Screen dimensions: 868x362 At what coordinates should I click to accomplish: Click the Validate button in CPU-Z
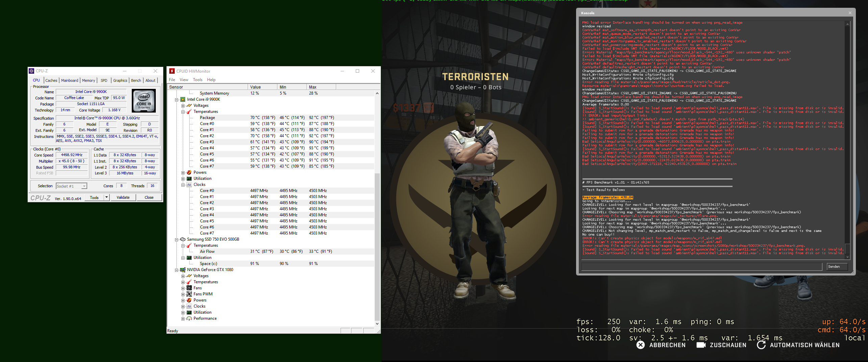123,197
